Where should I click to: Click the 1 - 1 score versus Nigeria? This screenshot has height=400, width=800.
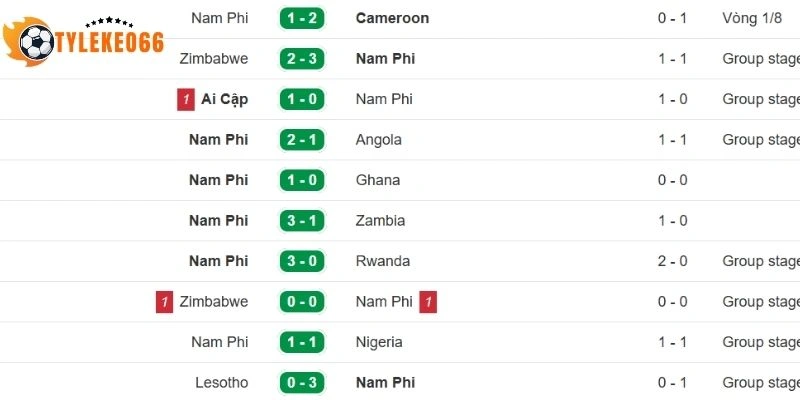tap(302, 342)
